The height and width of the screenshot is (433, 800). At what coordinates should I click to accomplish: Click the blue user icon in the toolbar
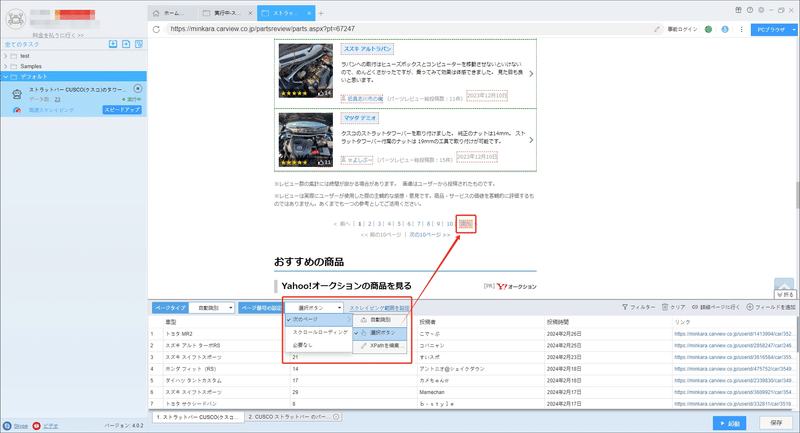tap(725, 29)
